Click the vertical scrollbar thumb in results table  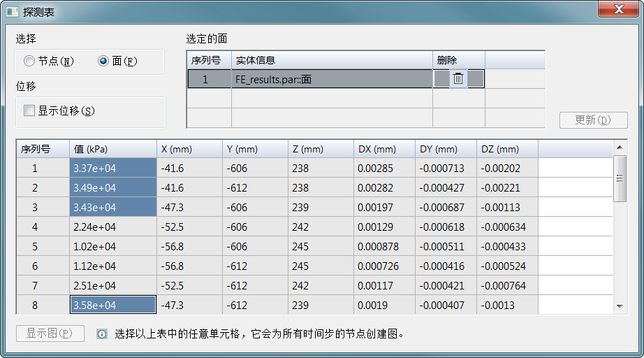tap(620, 178)
